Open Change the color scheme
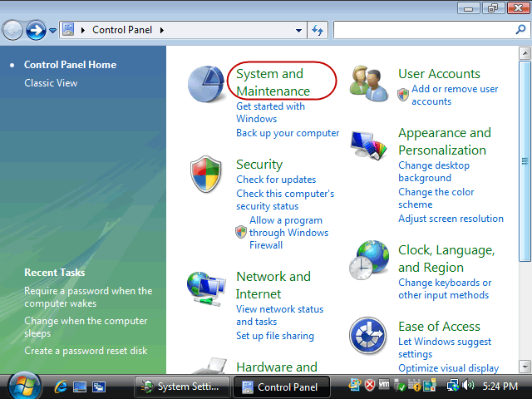Image resolution: width=532 pixels, height=399 pixels. (x=436, y=198)
